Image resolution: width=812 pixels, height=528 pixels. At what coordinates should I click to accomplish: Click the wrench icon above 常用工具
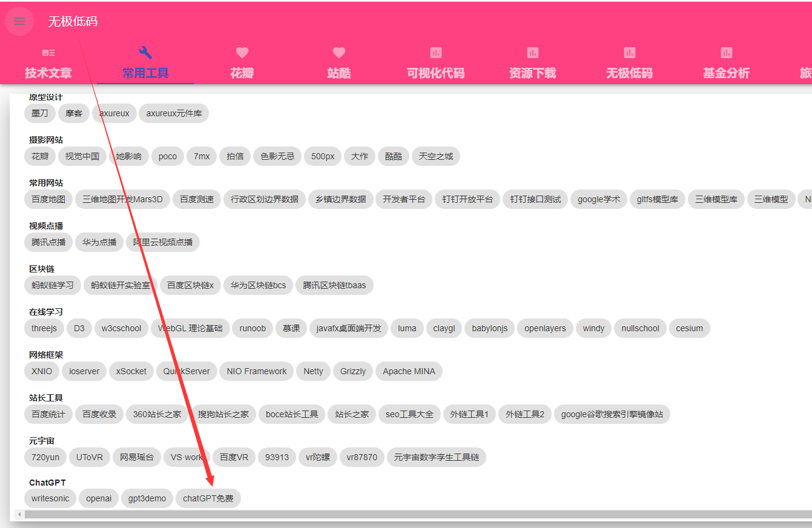pos(145,53)
